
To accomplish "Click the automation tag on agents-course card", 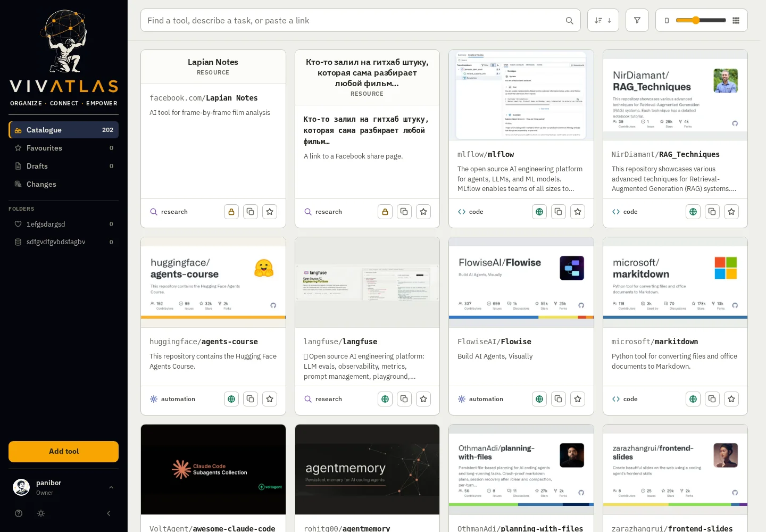I will (x=172, y=399).
